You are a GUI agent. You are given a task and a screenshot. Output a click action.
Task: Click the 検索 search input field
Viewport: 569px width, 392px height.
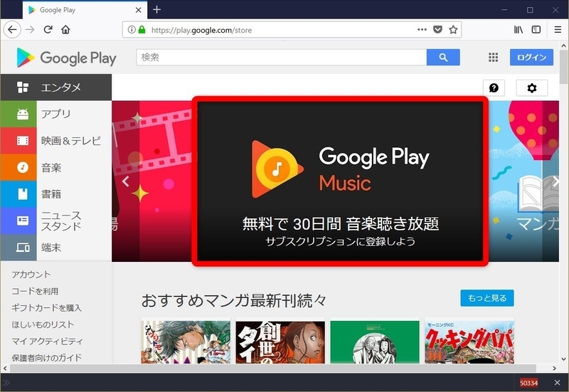[281, 58]
